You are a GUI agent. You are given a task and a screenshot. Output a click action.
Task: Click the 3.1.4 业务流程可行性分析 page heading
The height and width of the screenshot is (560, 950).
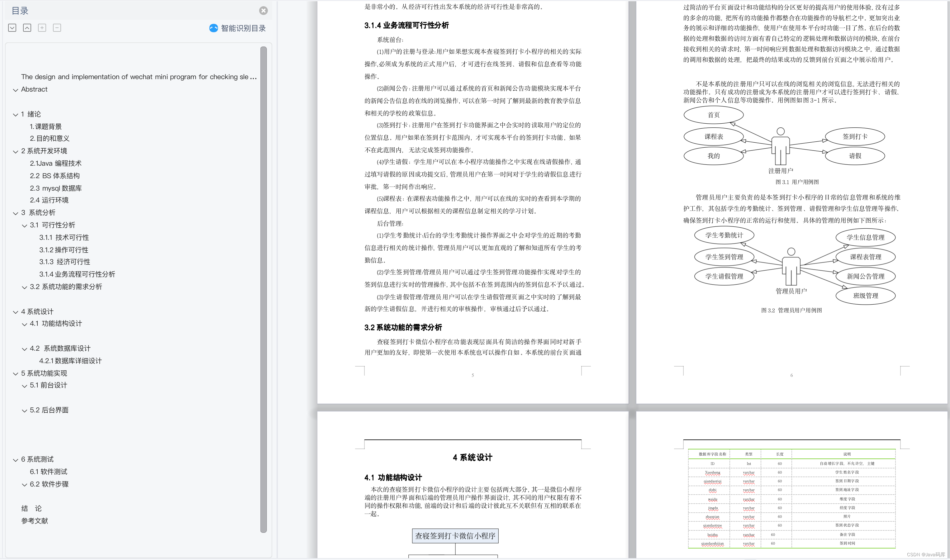pos(406,25)
